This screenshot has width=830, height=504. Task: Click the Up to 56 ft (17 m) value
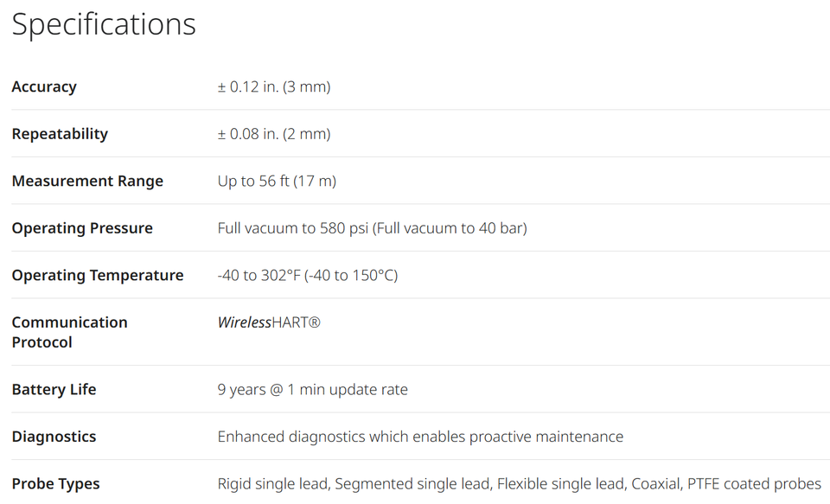[277, 181]
